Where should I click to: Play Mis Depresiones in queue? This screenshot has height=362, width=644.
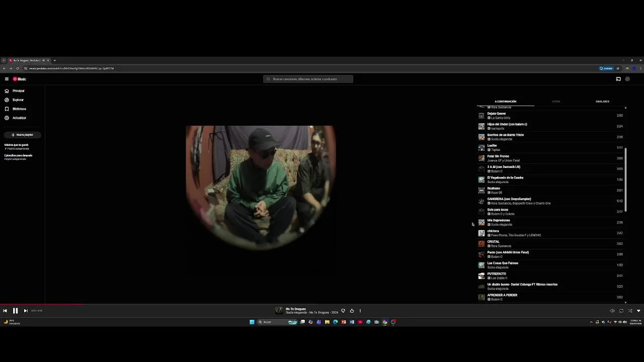pos(550,222)
